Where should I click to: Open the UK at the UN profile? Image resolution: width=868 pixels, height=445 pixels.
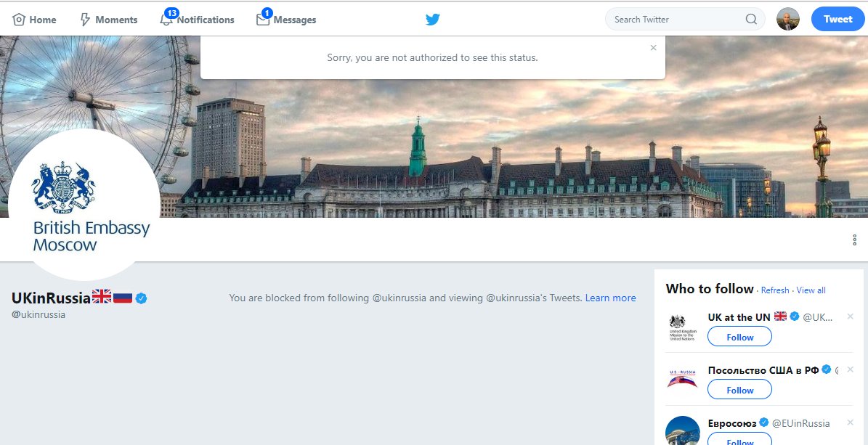click(x=739, y=317)
